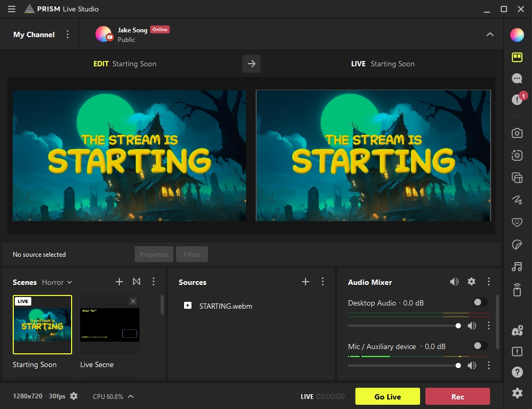Mute the Desktop Audio speaker icon
This screenshot has height=409, width=532.
click(x=472, y=326)
